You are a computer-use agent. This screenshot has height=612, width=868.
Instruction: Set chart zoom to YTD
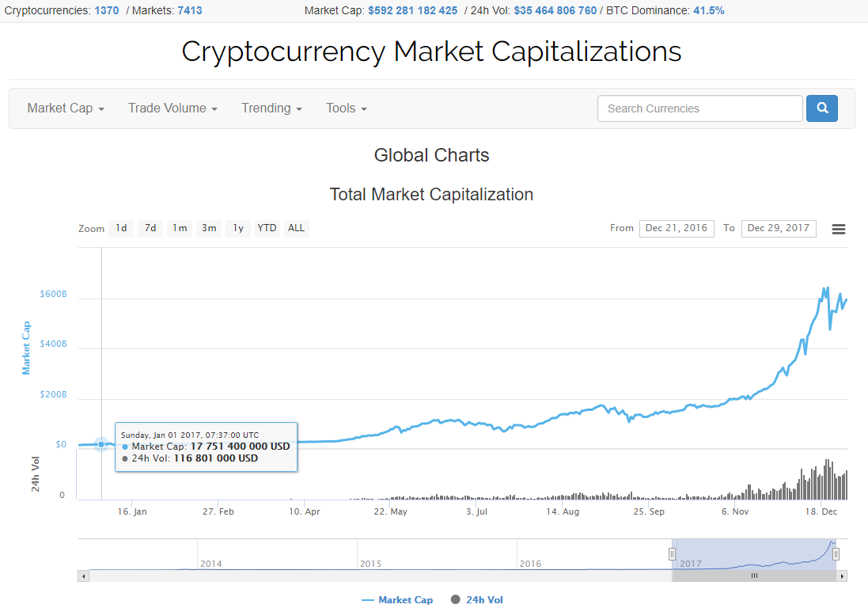[x=267, y=228]
